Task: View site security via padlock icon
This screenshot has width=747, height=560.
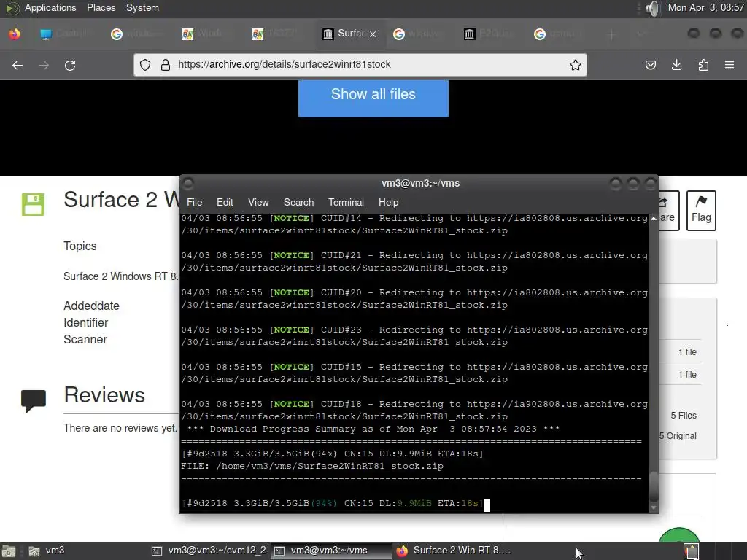Action: 166,65
